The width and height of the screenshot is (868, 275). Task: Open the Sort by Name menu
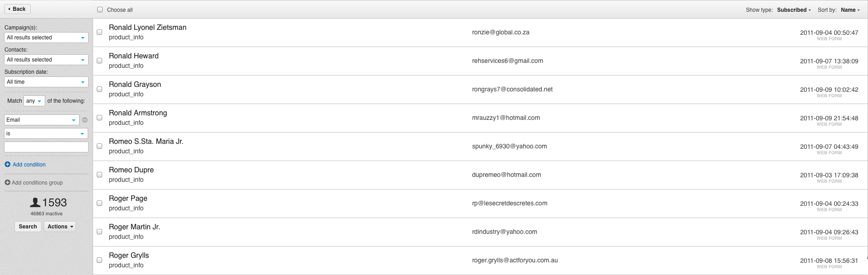(x=850, y=10)
